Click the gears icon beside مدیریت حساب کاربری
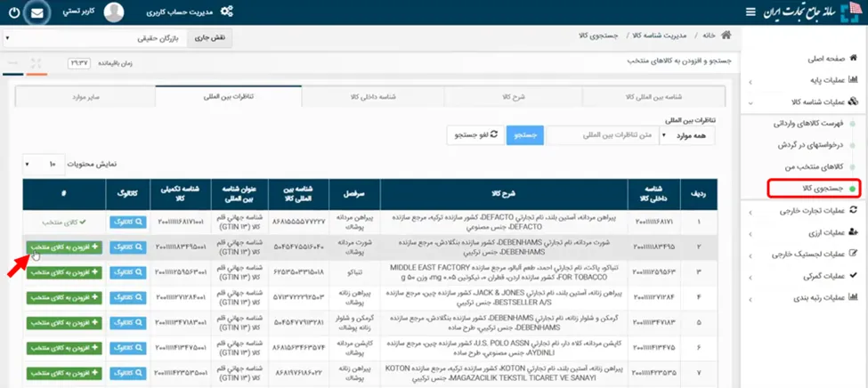 [x=226, y=12]
